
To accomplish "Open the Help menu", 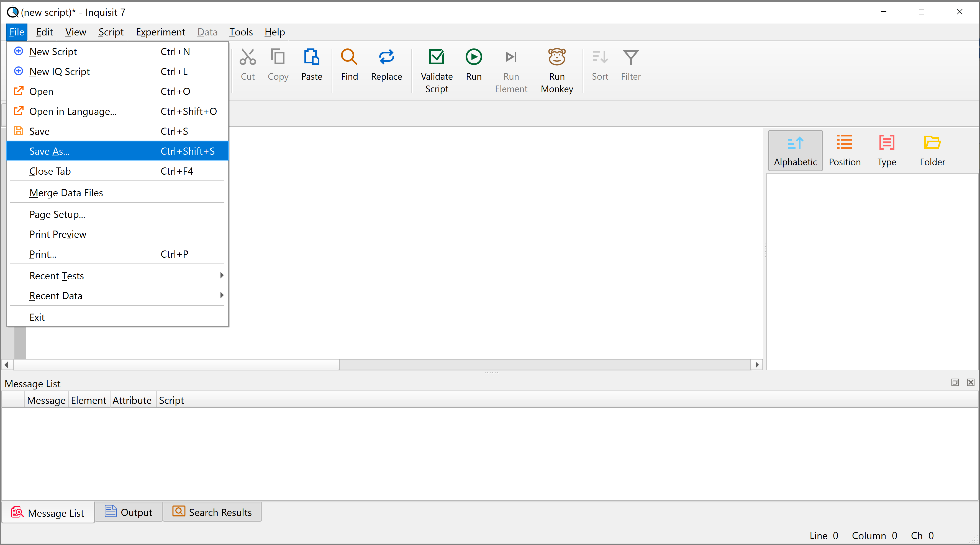I will [x=275, y=32].
